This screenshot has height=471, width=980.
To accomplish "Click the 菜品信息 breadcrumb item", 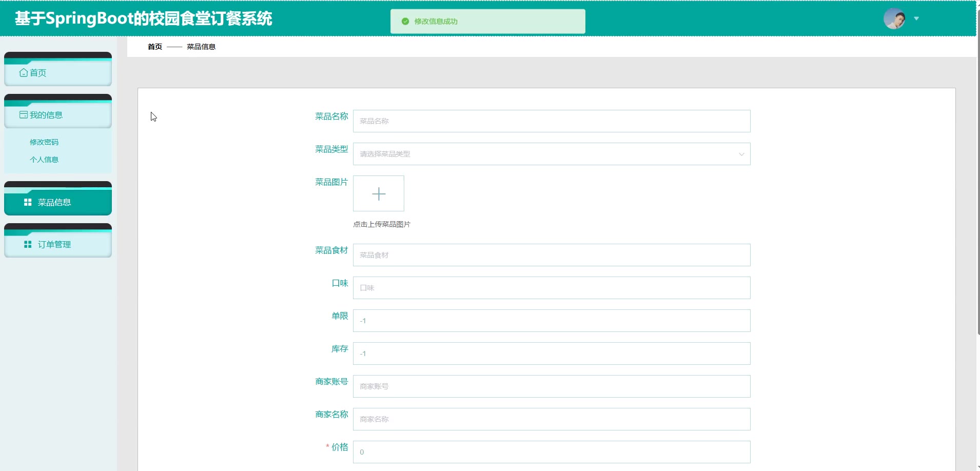I will [201, 47].
